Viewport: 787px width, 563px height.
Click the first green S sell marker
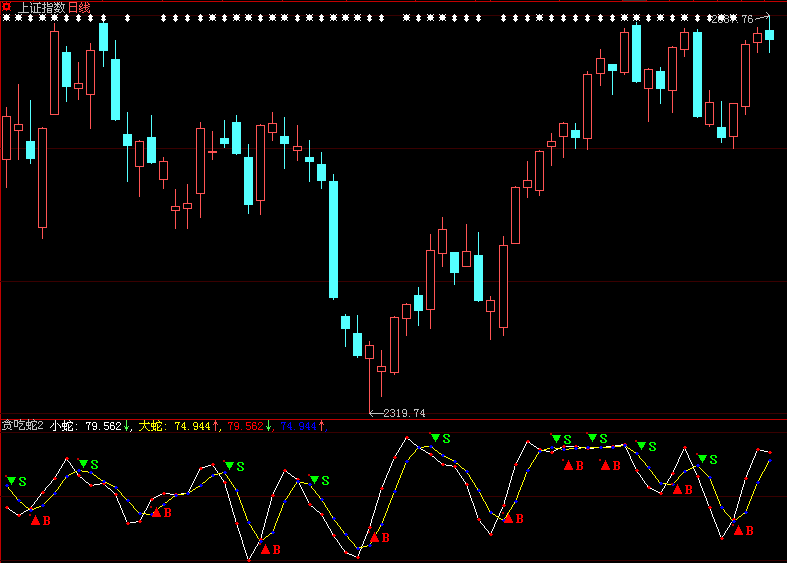pos(17,482)
